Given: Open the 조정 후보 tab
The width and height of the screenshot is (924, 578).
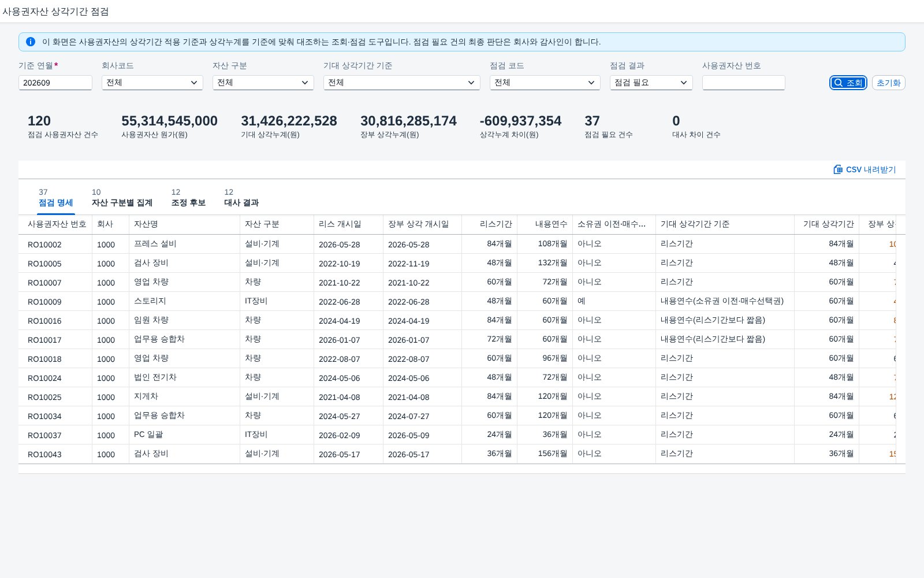Looking at the screenshot, I should tap(188, 198).
